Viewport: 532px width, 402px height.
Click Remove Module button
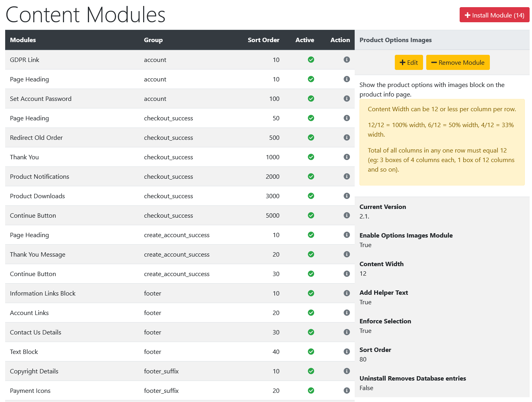pos(458,62)
